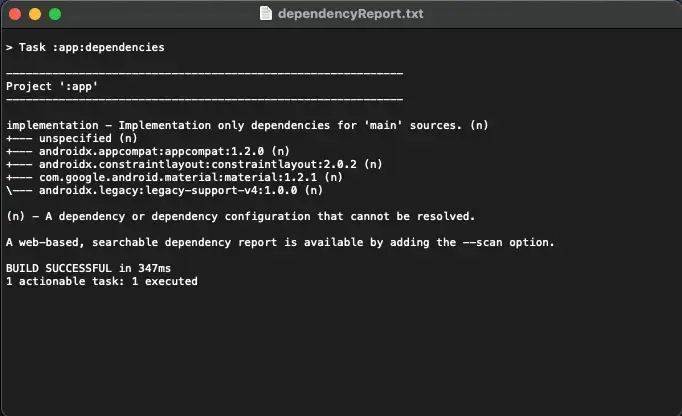The width and height of the screenshot is (682, 416).
Task: Close the dependencyReport.txt window
Action: [15, 15]
